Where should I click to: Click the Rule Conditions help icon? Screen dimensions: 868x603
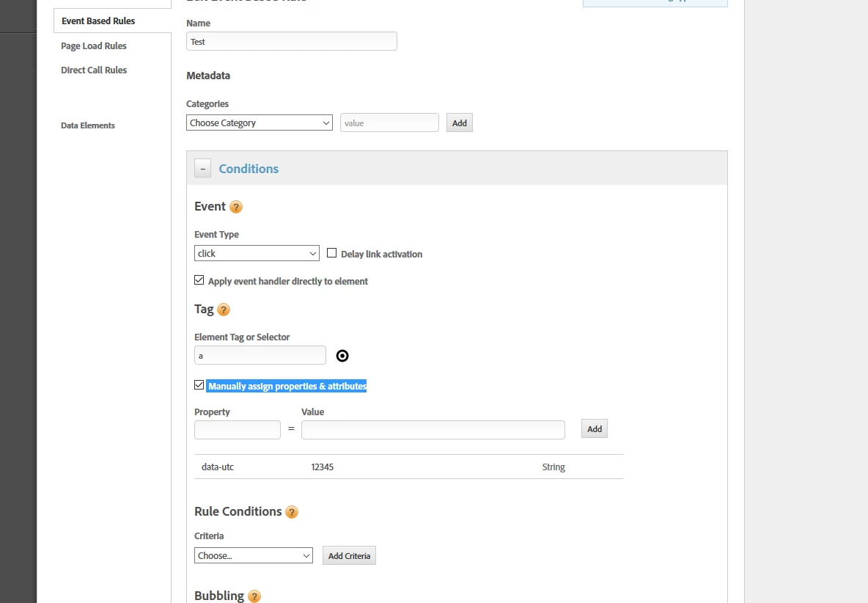[292, 512]
